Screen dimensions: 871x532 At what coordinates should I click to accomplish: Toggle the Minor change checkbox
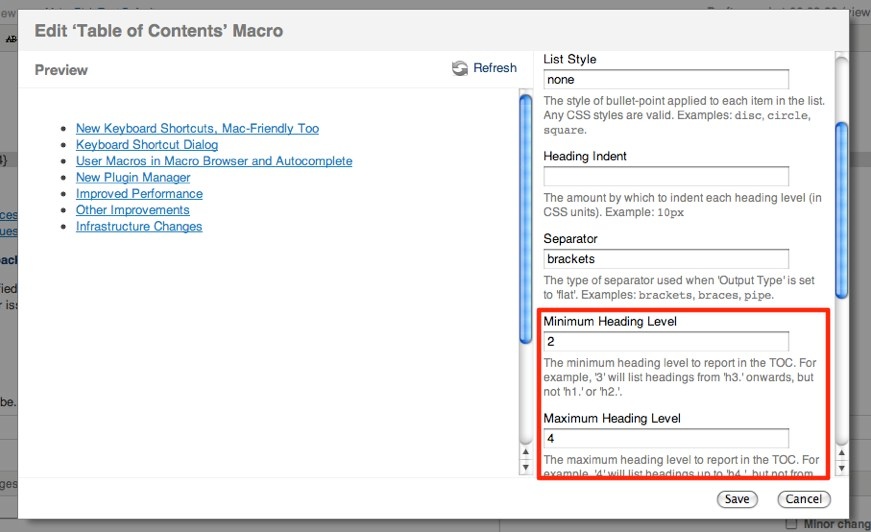point(792,524)
